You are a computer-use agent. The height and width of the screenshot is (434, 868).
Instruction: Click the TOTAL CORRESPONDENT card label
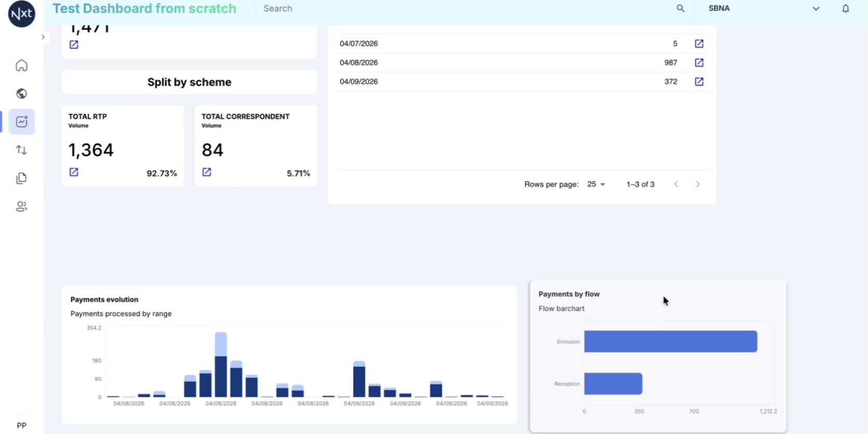(x=245, y=117)
